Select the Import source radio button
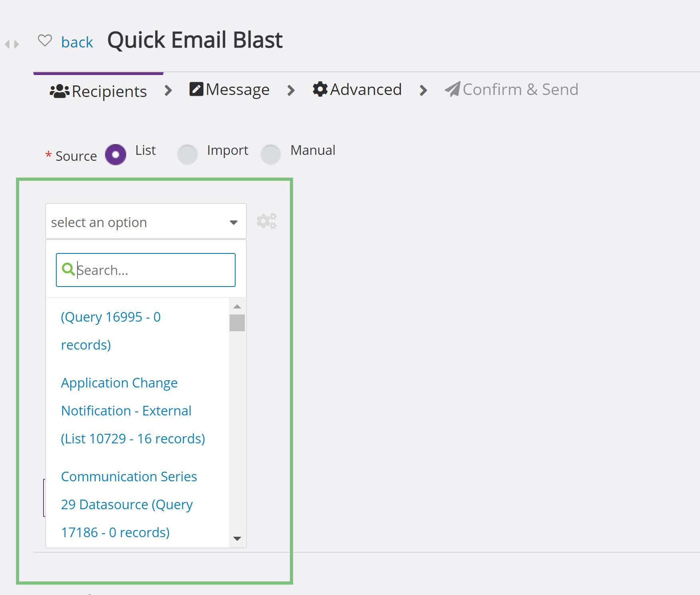Image resolution: width=700 pixels, height=595 pixels. [x=187, y=154]
